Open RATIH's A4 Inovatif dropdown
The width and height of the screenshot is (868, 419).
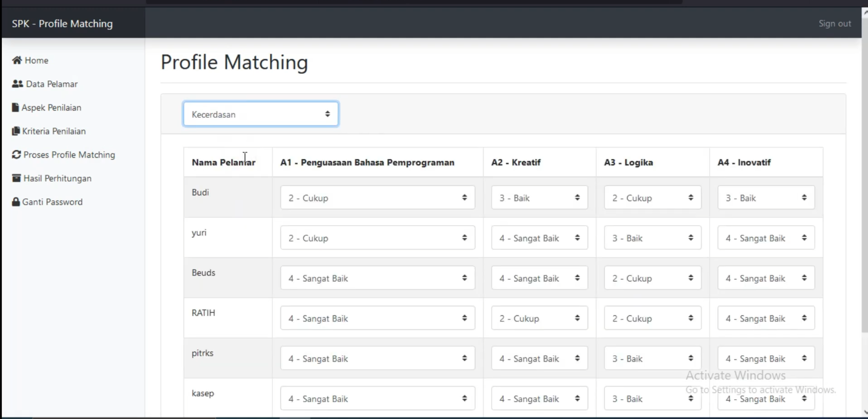766,318
